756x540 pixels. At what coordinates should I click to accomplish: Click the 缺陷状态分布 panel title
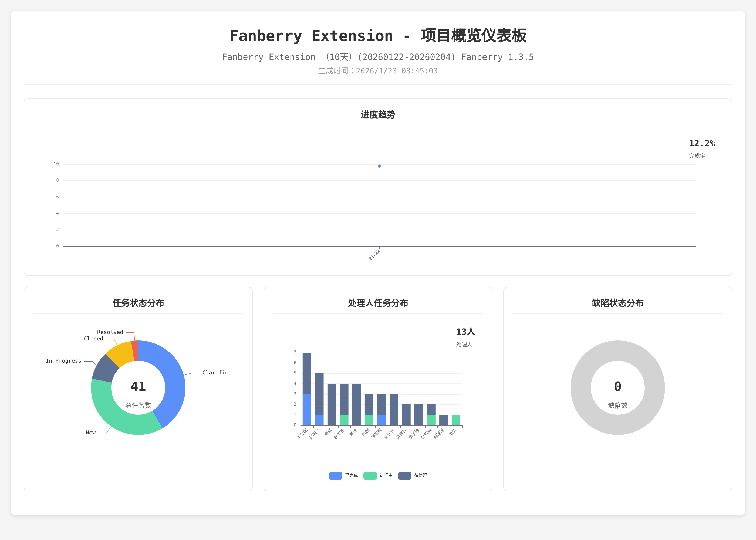(x=617, y=303)
